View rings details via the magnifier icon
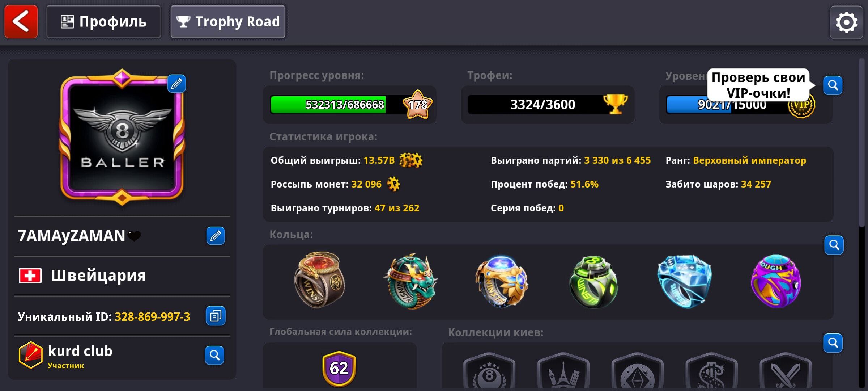This screenshot has width=868, height=391. click(834, 245)
